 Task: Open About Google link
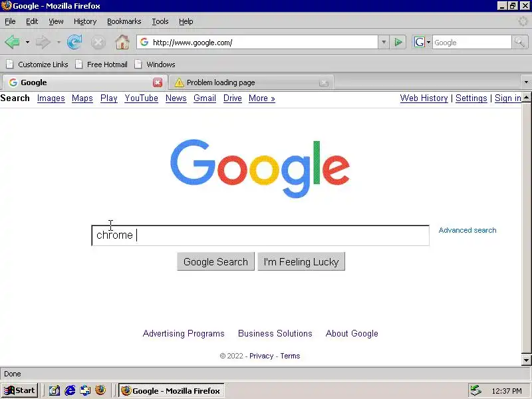(352, 334)
